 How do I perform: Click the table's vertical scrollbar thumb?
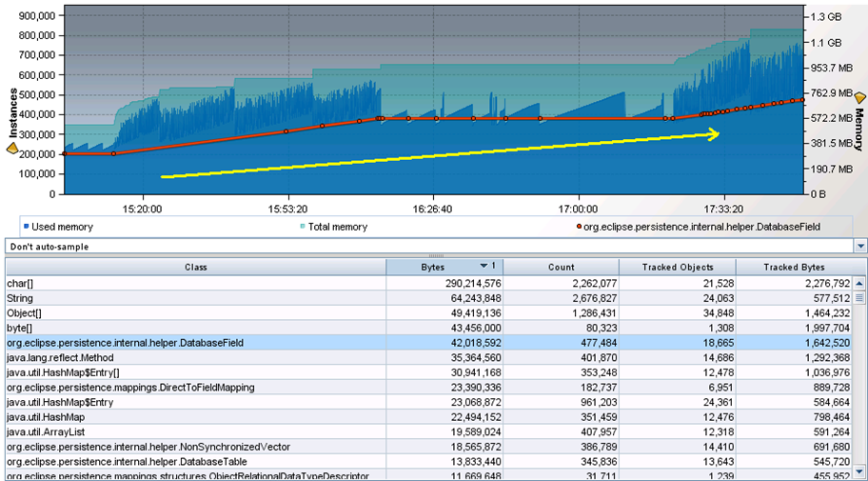(x=859, y=298)
